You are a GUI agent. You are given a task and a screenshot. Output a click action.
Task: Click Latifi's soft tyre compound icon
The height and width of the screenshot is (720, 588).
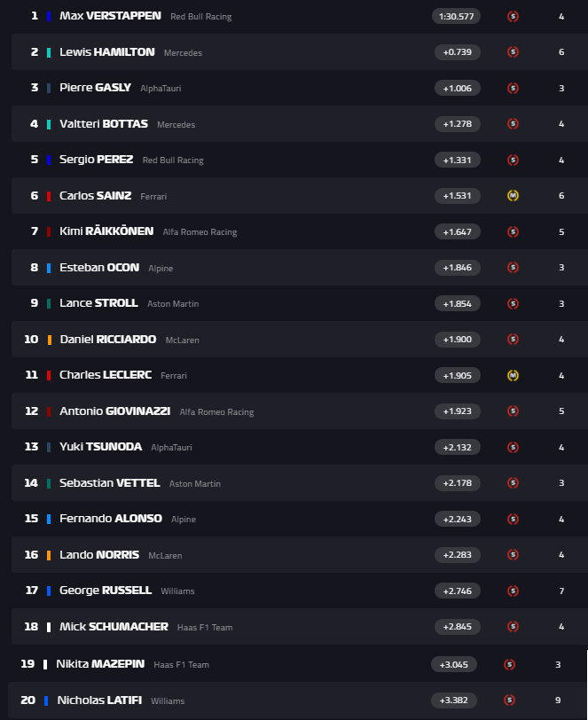(x=509, y=700)
